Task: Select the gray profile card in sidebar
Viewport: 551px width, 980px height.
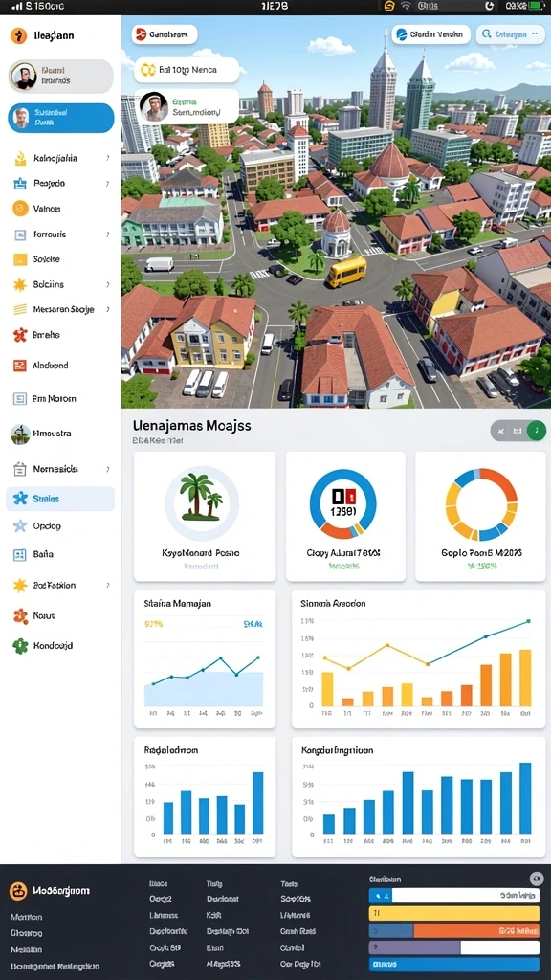Action: pyautogui.click(x=60, y=77)
